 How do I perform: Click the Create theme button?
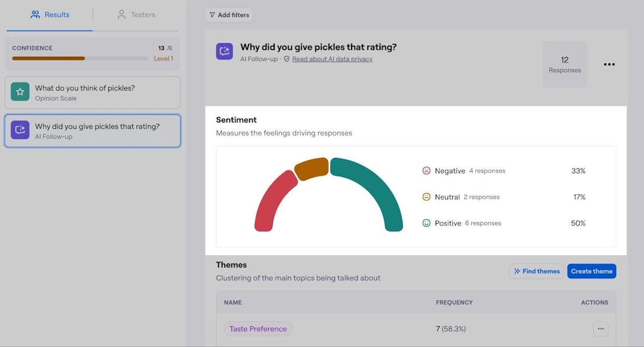point(591,271)
